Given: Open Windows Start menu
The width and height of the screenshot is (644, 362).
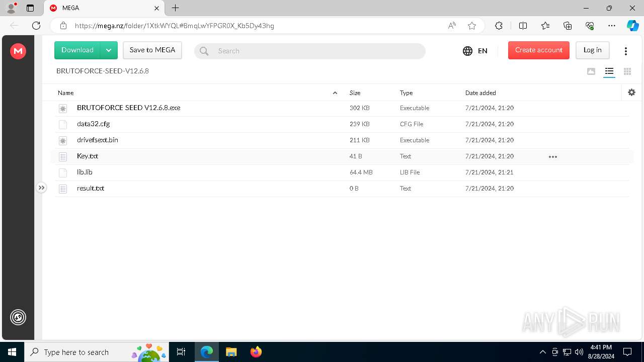Looking at the screenshot, I should click(x=12, y=352).
